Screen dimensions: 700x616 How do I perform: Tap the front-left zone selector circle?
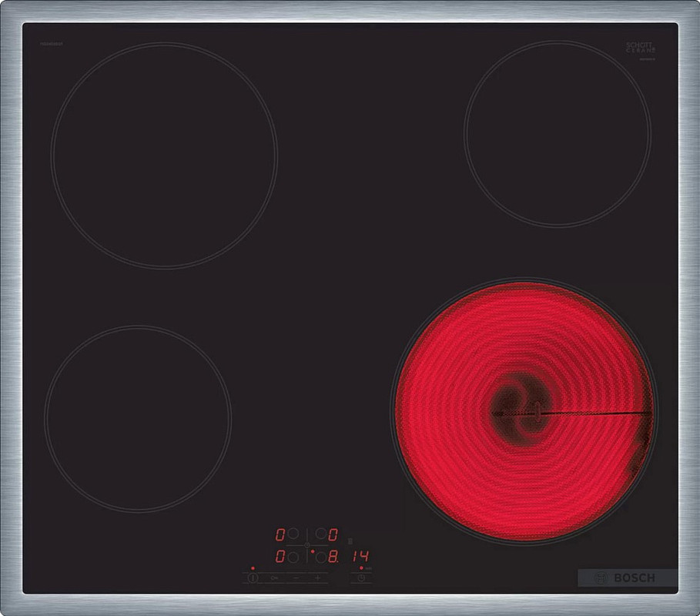coord(293,555)
